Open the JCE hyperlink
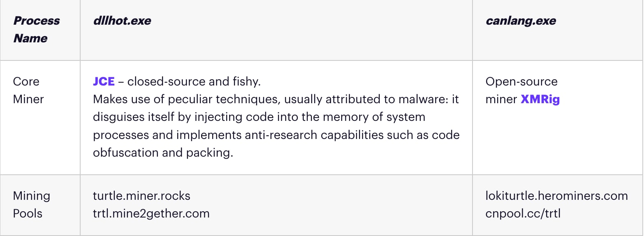The image size is (644, 236). point(104,81)
